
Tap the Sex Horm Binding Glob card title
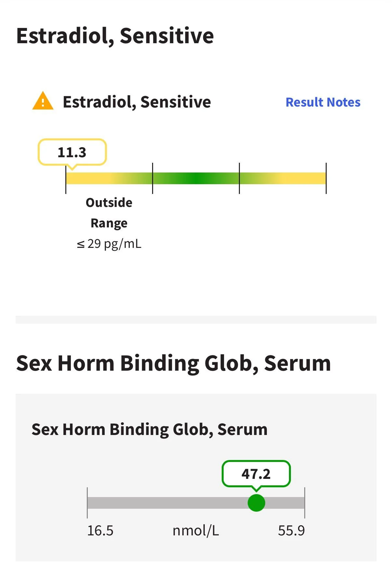(150, 429)
